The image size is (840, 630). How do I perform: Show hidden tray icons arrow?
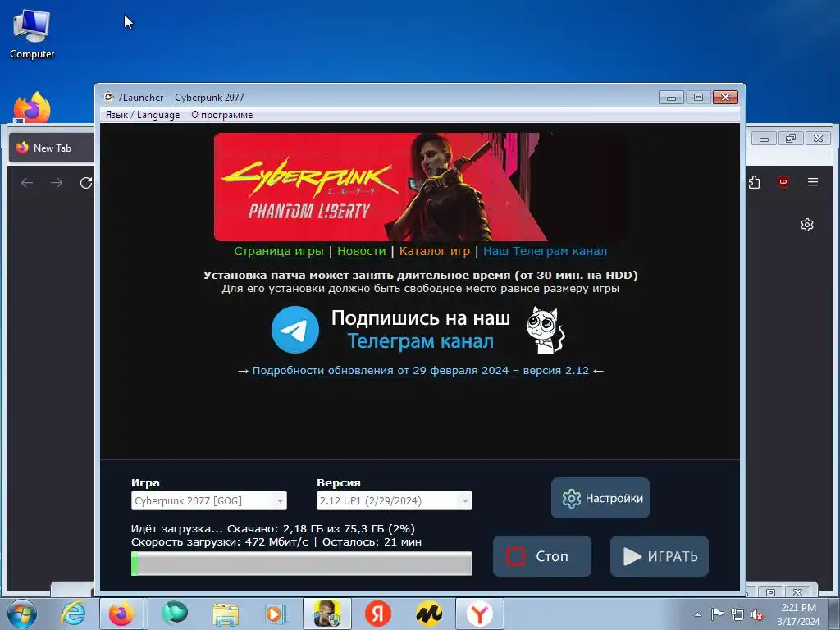click(x=697, y=614)
